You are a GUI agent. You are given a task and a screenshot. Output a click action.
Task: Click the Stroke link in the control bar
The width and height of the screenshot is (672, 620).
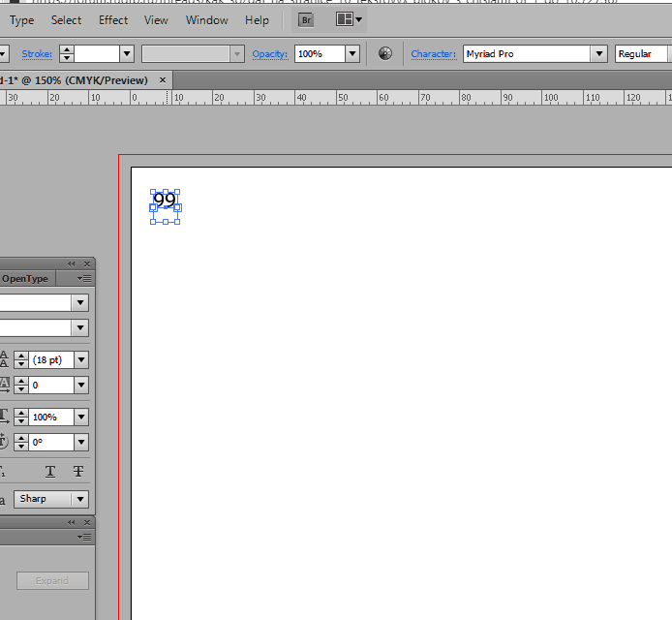coord(37,54)
